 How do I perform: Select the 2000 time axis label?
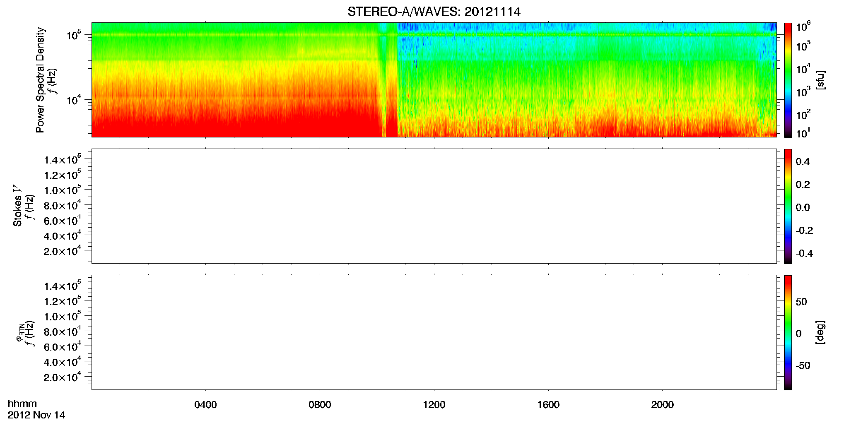pos(662,405)
